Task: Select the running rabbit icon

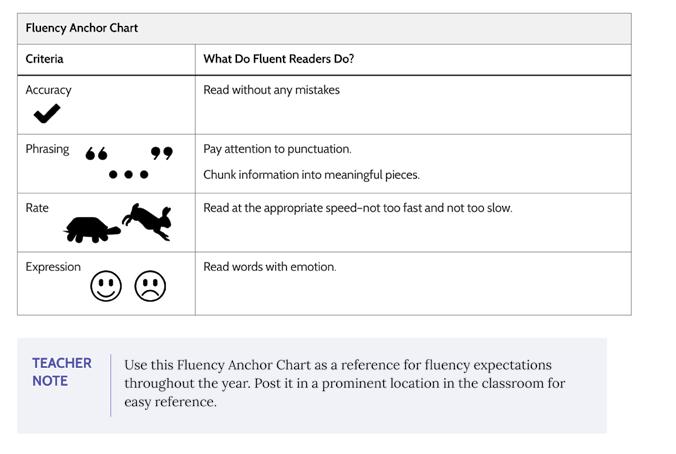Action: [148, 220]
